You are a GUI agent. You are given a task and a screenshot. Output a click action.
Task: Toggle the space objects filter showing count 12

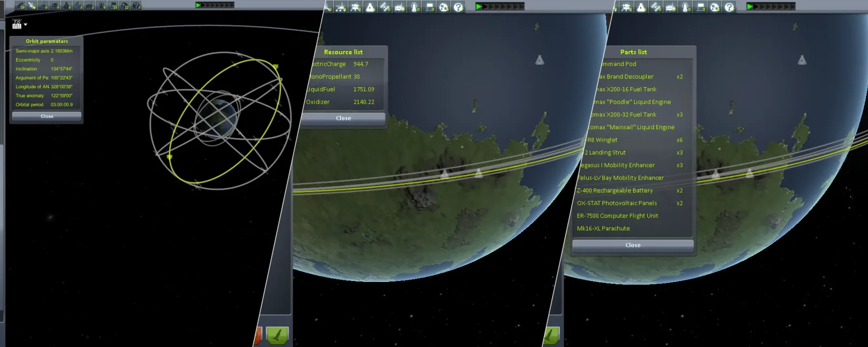(x=125, y=6)
